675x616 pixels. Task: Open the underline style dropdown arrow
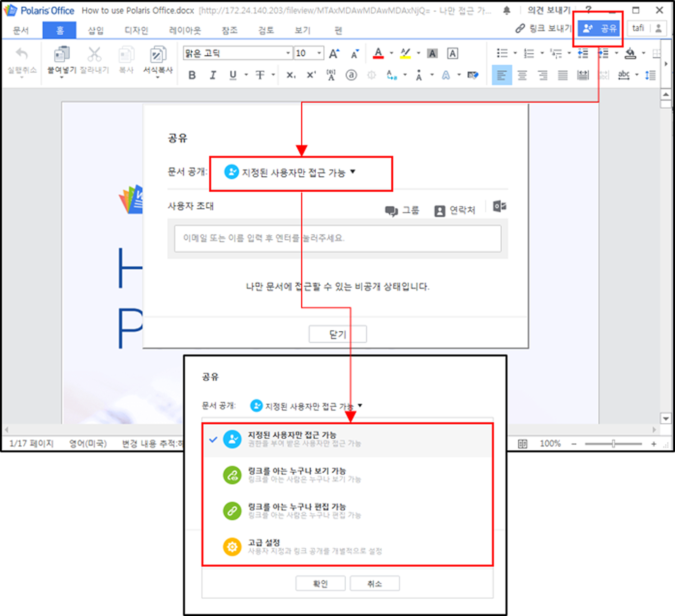(x=246, y=75)
